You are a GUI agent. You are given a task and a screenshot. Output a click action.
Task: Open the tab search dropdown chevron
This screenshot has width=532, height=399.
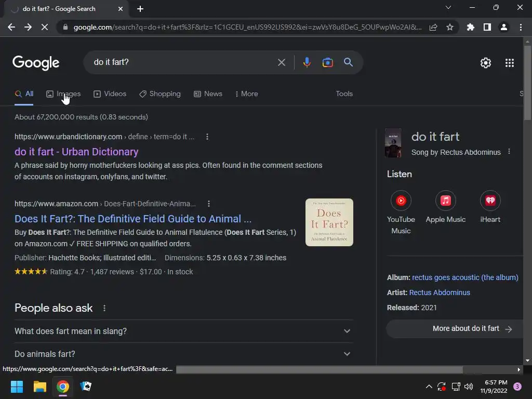click(448, 7)
